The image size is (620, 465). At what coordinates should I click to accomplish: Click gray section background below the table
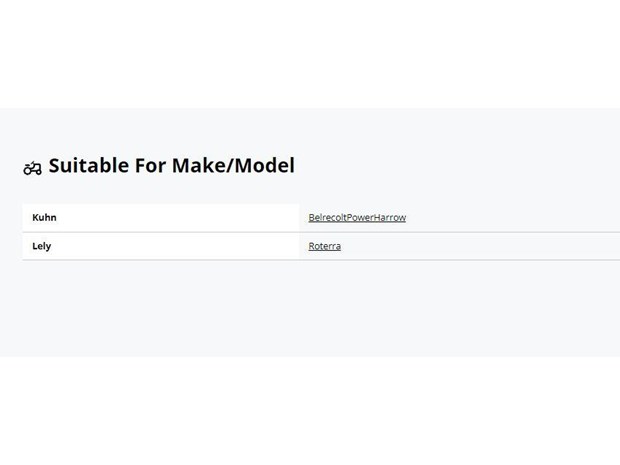pos(310,308)
